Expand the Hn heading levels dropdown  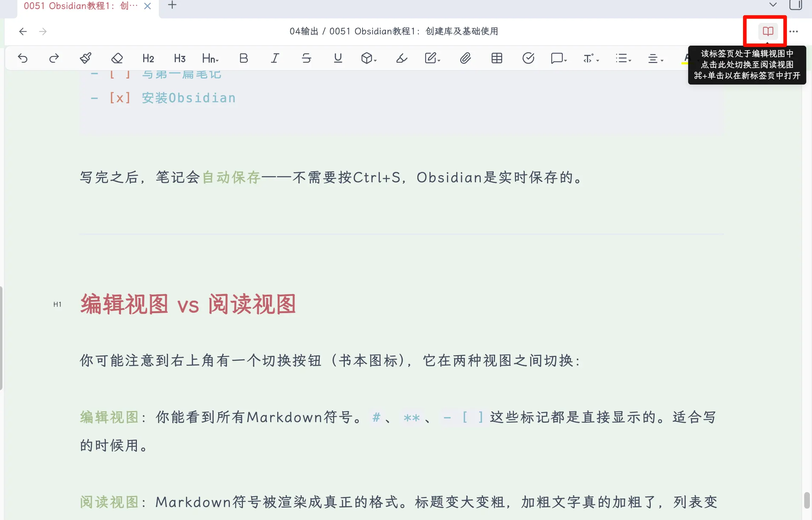click(x=210, y=58)
